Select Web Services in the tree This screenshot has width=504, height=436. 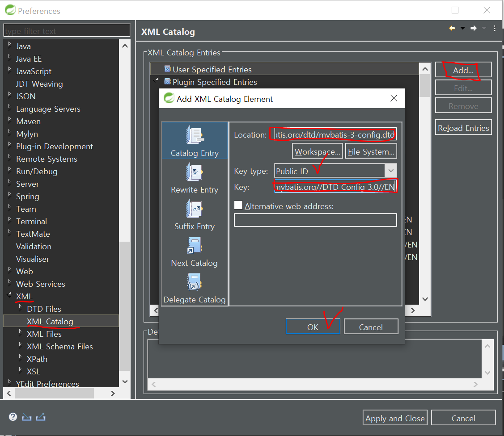click(x=41, y=284)
